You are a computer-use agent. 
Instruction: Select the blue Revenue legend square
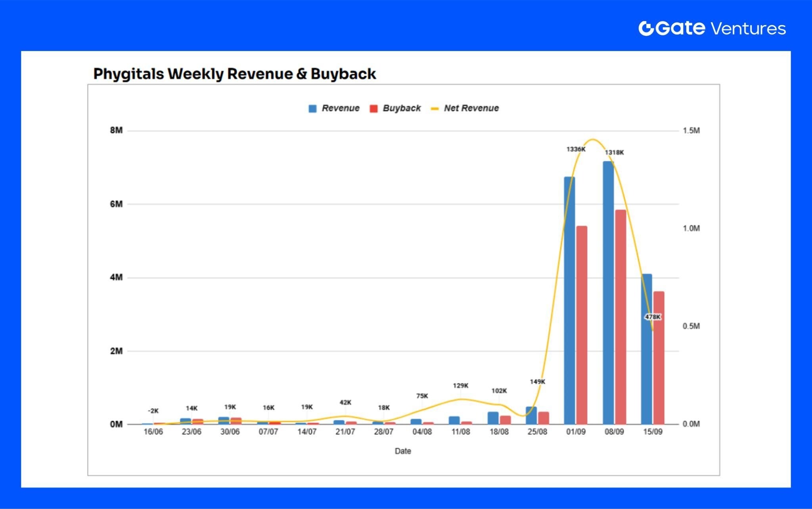click(313, 108)
